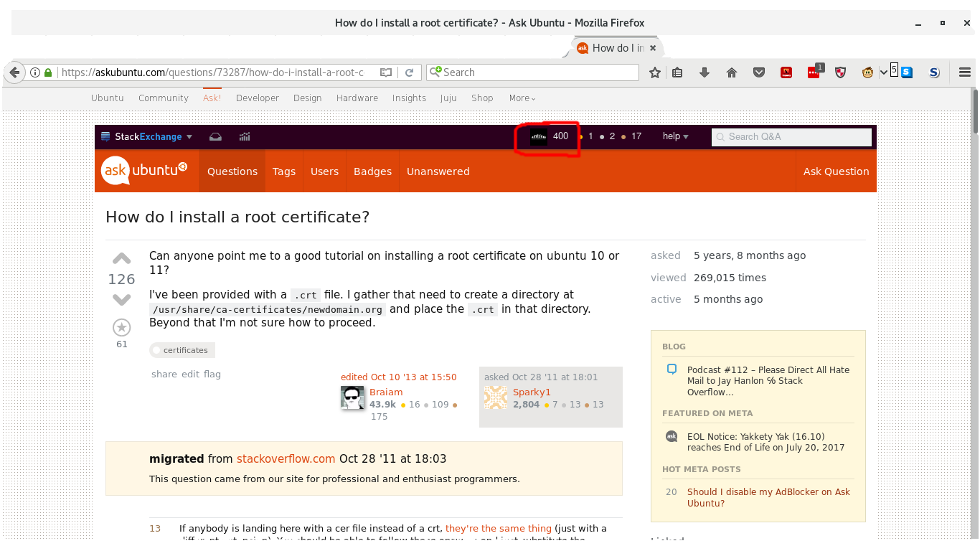Click the 'certificates' tag
This screenshot has width=980, height=551.
(x=182, y=350)
